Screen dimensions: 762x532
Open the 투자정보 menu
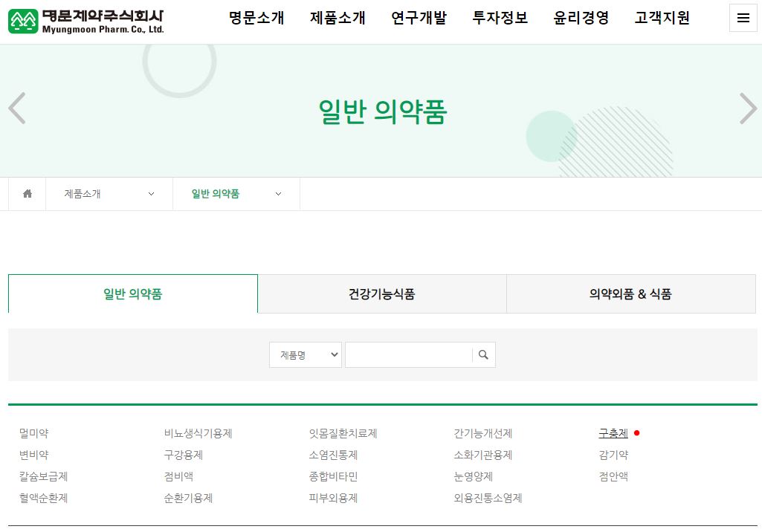click(500, 18)
